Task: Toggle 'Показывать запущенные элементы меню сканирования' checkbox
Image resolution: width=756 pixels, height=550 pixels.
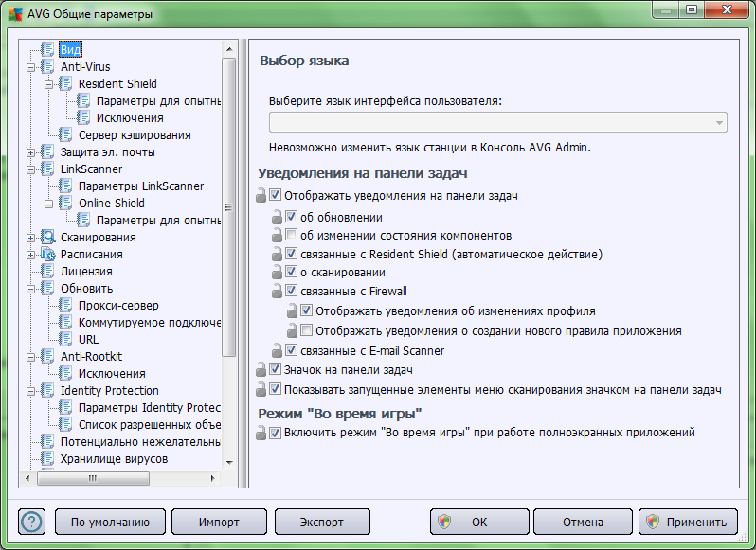Action: [275, 388]
